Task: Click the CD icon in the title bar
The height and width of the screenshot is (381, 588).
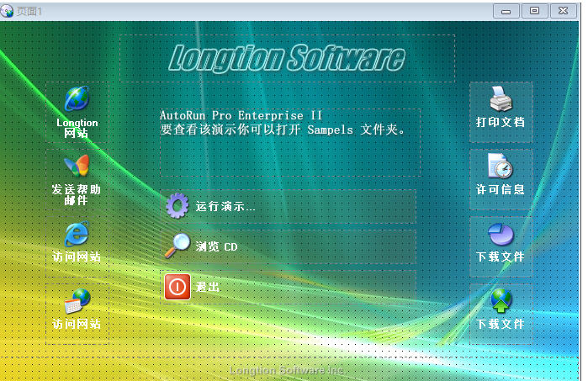Action: coord(7,11)
